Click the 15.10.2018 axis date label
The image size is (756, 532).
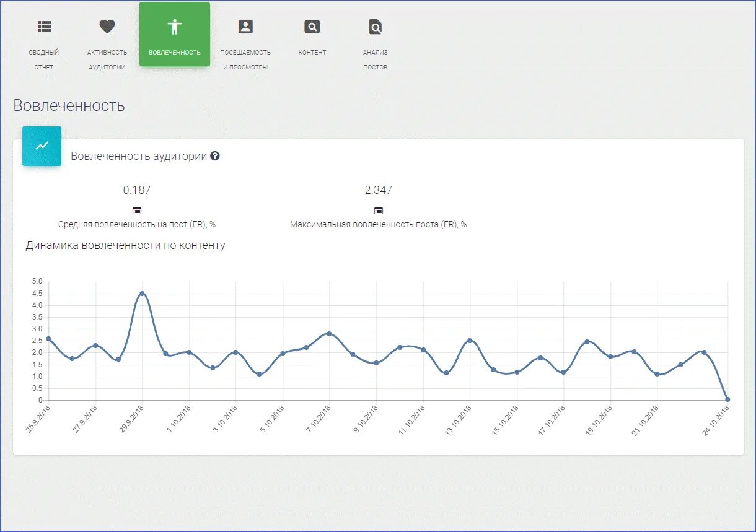pyautogui.click(x=504, y=421)
